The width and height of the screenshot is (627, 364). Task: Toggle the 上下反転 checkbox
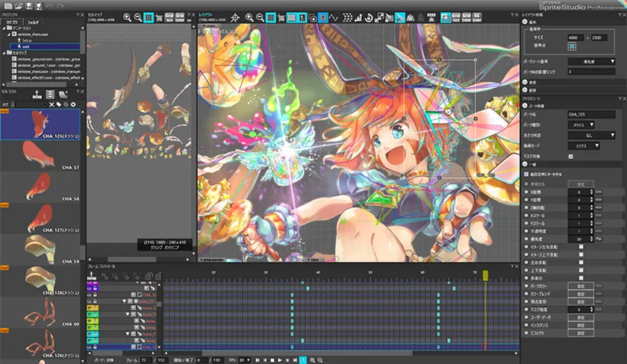580,269
